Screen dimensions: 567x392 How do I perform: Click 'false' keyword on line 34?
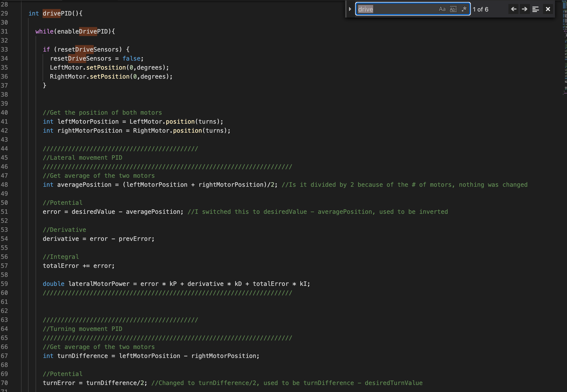[131, 58]
